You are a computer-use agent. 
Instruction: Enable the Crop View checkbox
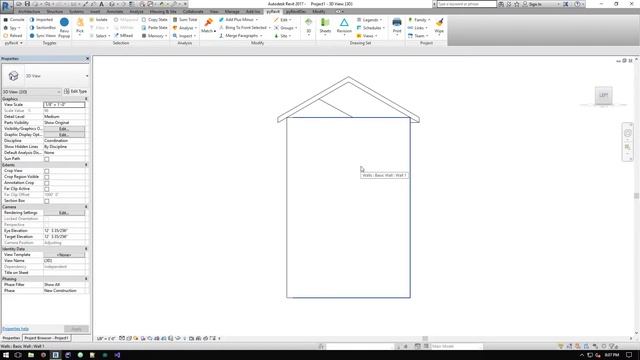47,171
